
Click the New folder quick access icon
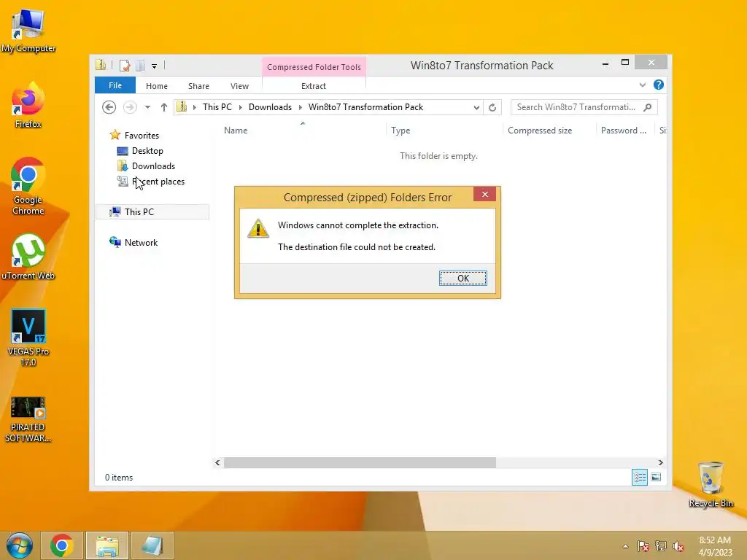pos(140,65)
